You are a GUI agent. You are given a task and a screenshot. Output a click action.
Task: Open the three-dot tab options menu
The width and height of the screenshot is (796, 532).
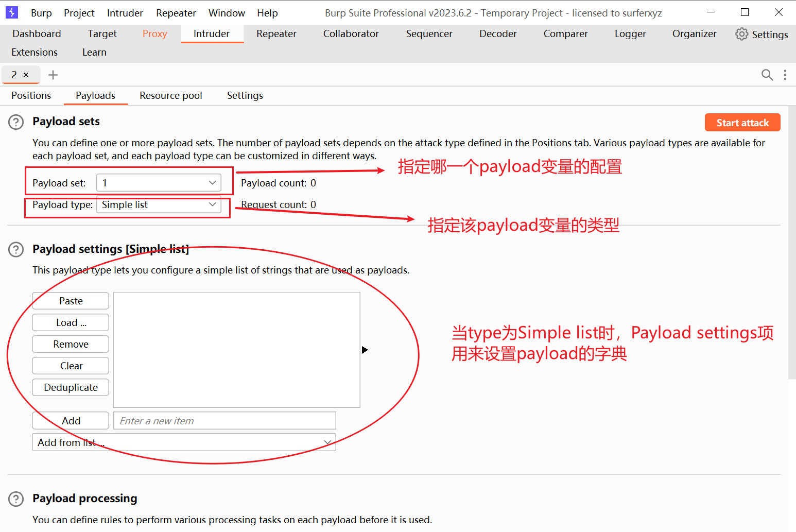point(785,75)
